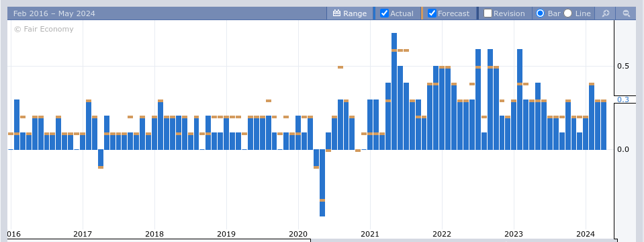Click the zoom out magnifier icon
This screenshot has width=644, height=242.
pos(627,13)
